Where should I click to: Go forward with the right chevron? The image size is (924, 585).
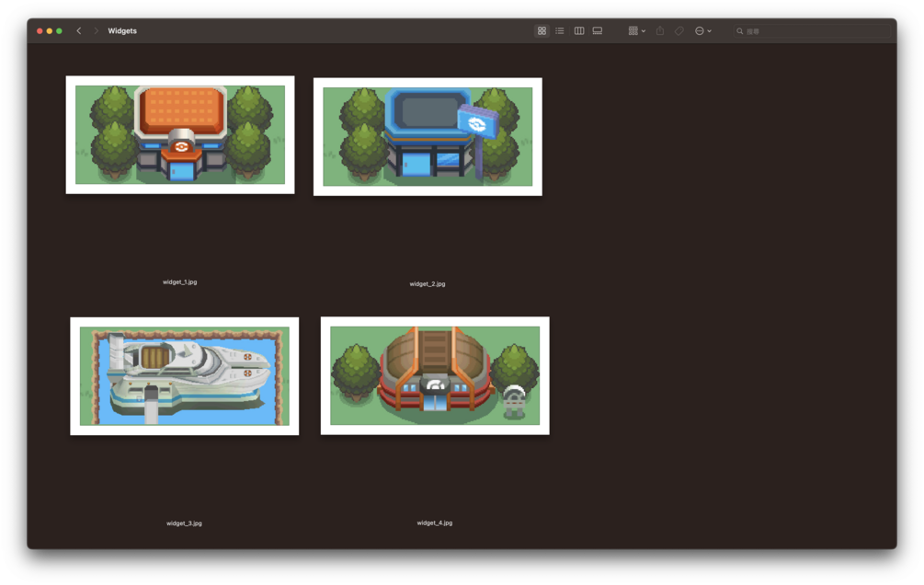pyautogui.click(x=96, y=30)
